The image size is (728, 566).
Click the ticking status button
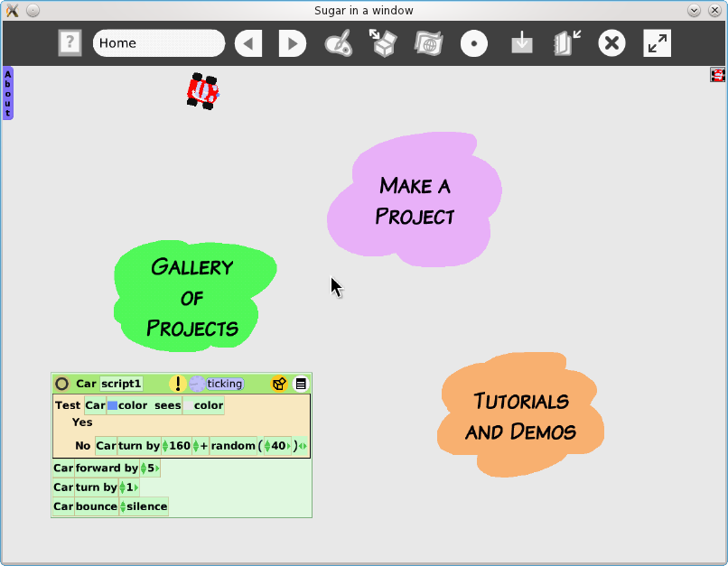225,384
